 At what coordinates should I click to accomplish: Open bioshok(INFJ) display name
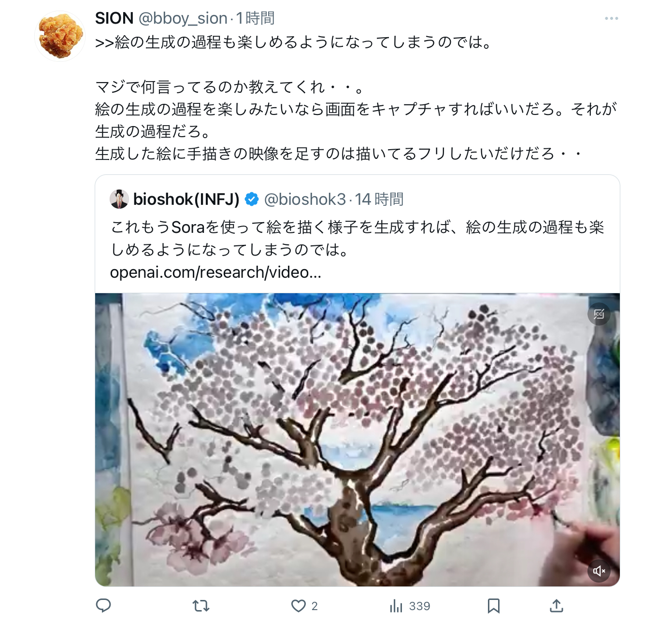[186, 199]
